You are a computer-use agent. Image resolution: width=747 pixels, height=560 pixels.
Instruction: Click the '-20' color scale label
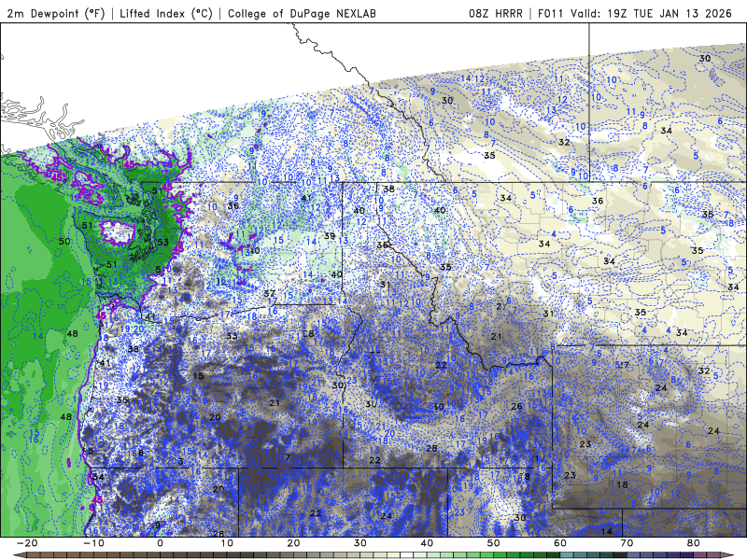click(27, 543)
